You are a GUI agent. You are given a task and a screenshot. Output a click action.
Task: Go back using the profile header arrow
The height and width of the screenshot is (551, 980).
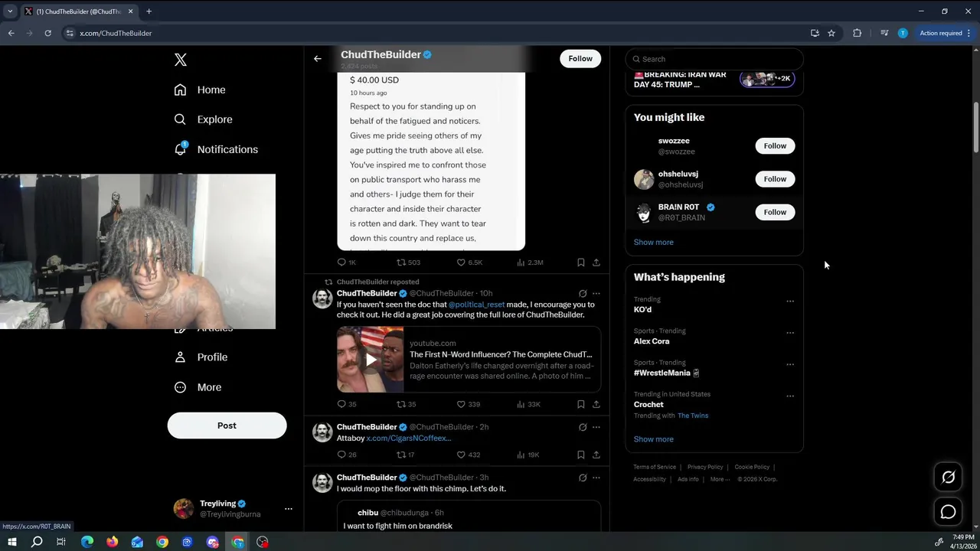[318, 58]
